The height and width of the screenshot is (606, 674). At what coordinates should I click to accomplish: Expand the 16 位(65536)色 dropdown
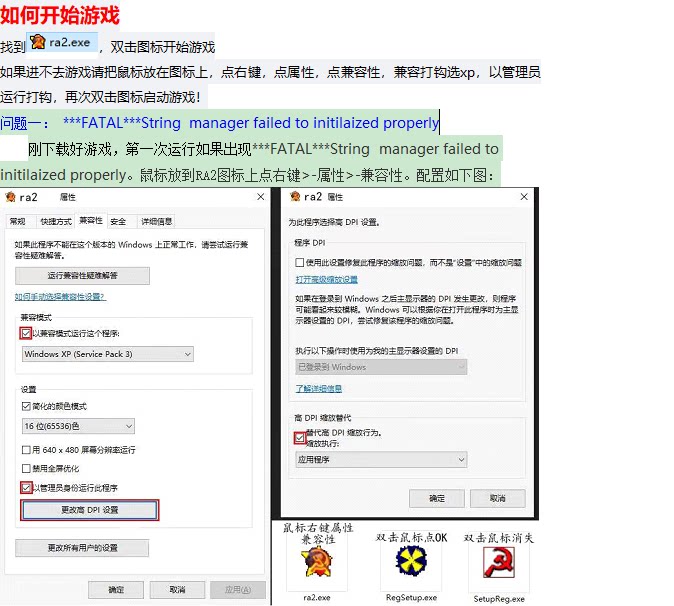78,426
